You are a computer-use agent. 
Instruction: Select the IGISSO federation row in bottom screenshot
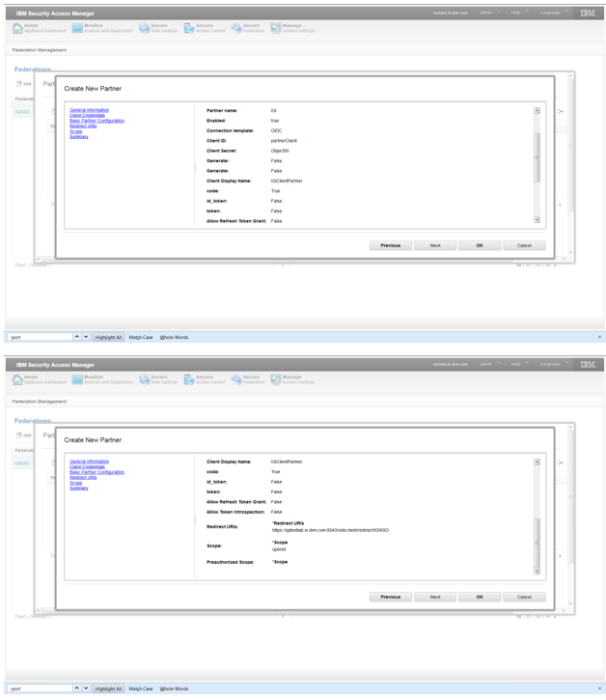23,462
